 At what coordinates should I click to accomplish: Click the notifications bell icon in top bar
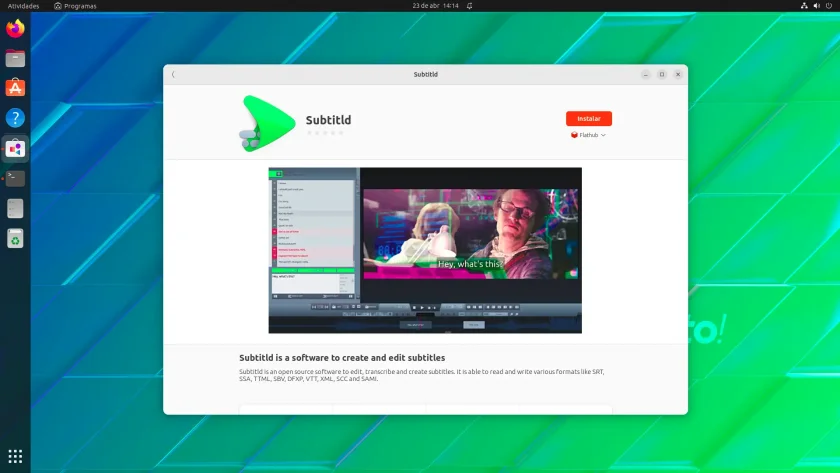pos(469,6)
